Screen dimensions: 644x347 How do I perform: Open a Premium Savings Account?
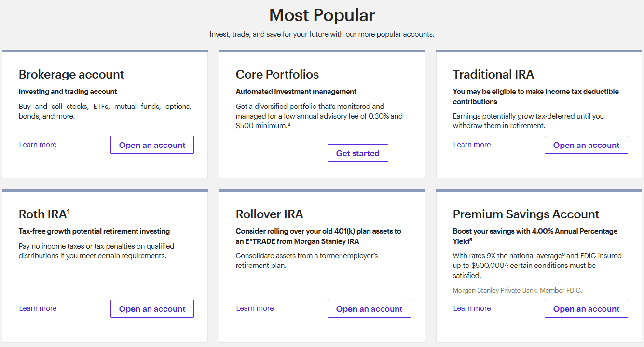click(586, 308)
